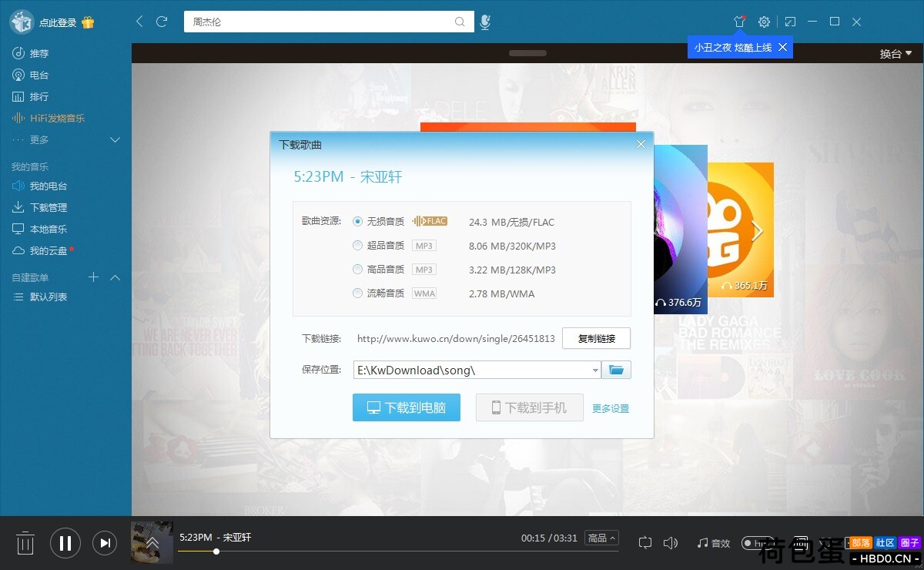Open the 365.1万 plays playlist cover
The image size is (924, 570).
pos(740,230)
